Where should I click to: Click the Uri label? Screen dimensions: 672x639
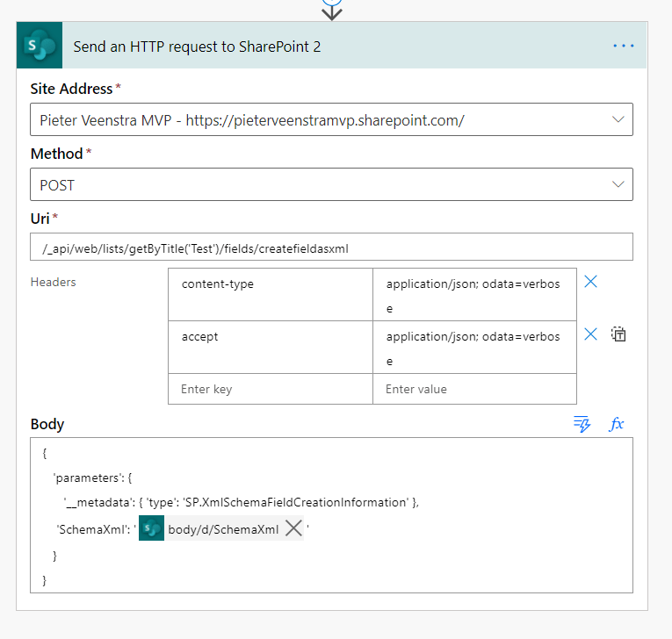(40, 219)
